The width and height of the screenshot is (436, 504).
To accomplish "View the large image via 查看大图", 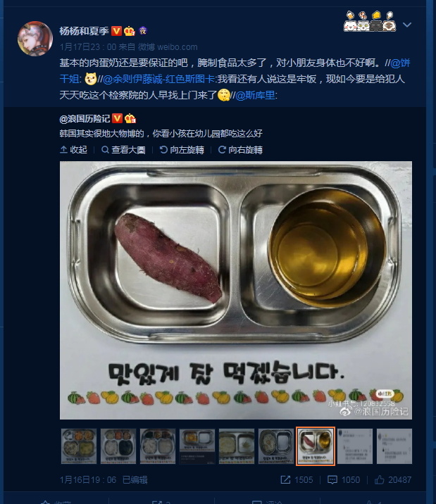I will pos(123,150).
